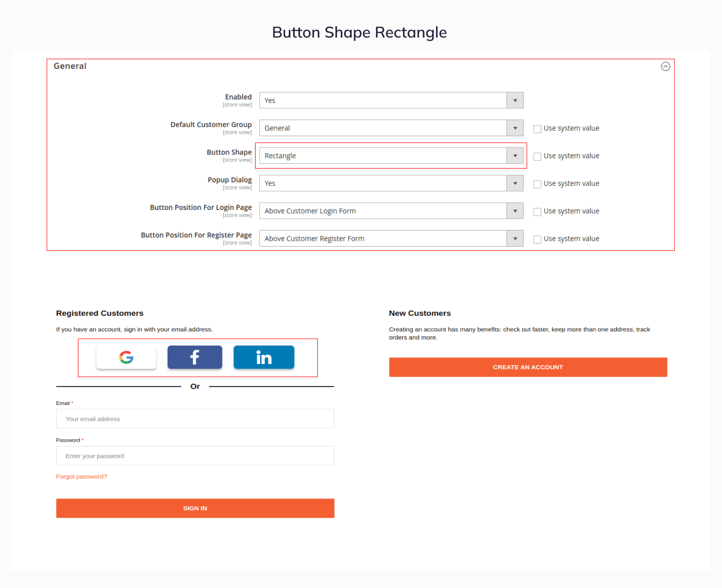Viewport: 722px width, 588px height.
Task: Open Button Position For Login Page dropdown
Action: [391, 211]
